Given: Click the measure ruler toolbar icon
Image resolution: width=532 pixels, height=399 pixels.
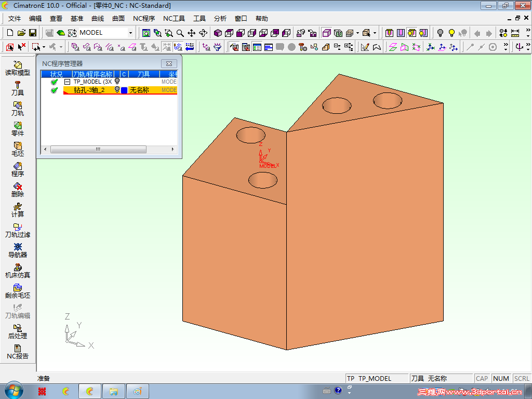Looking at the screenshot, I should point(515,33).
